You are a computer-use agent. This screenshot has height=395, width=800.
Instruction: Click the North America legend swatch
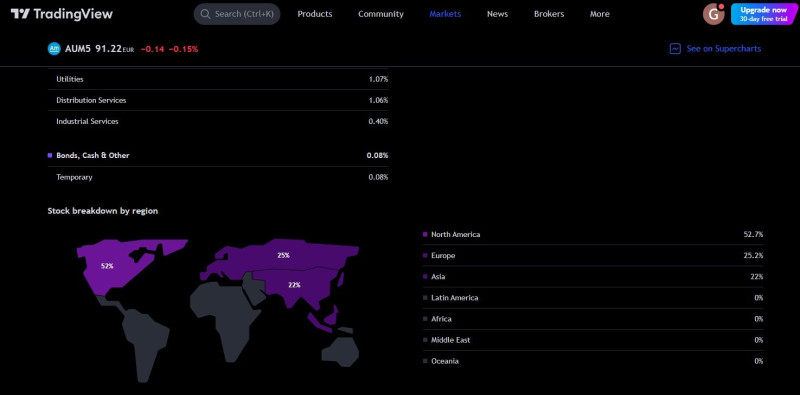tap(425, 235)
